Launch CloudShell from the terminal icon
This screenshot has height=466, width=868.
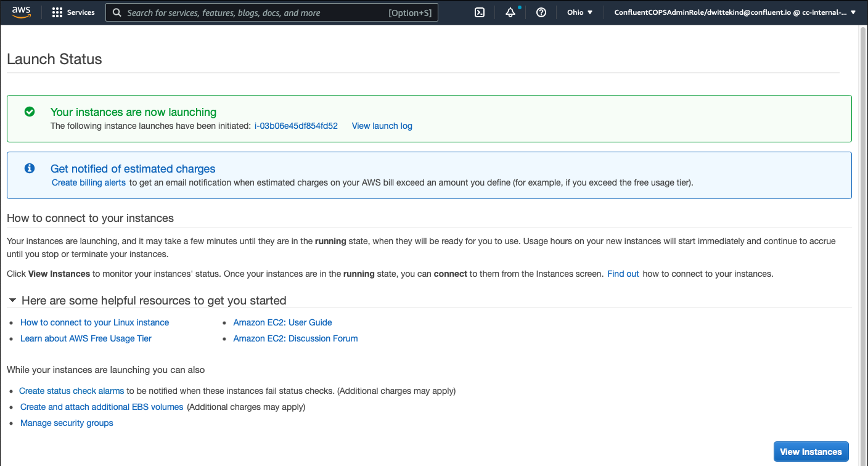tap(480, 12)
